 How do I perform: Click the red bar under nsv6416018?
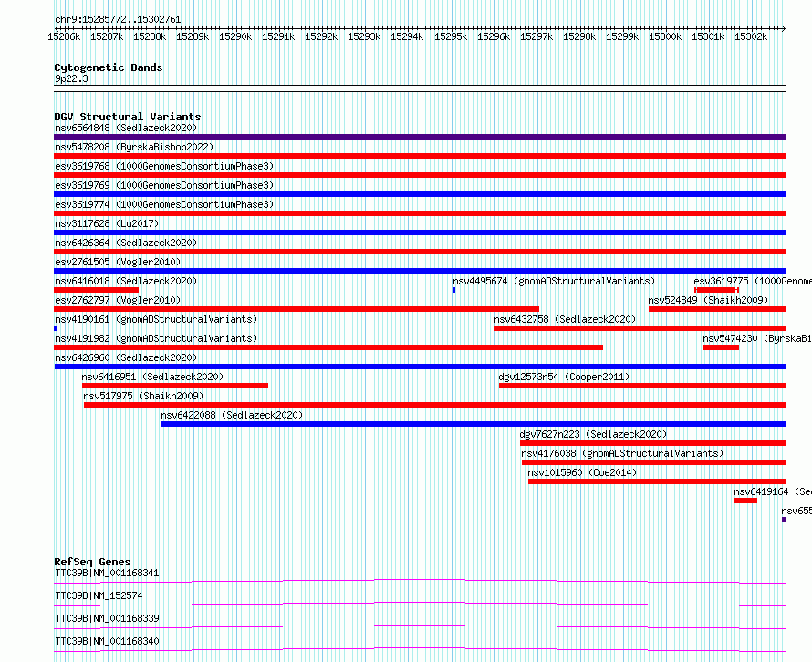point(97,290)
